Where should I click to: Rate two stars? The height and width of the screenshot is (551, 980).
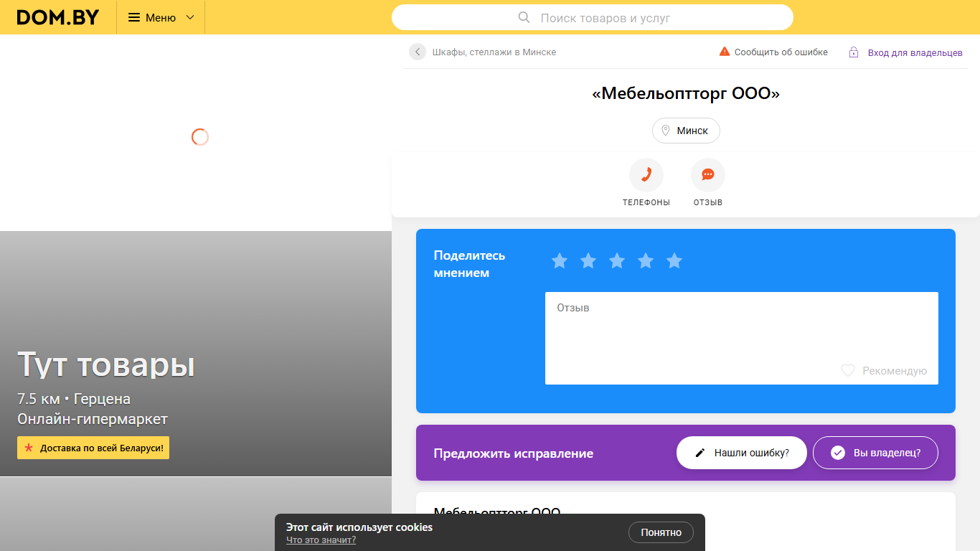[588, 261]
